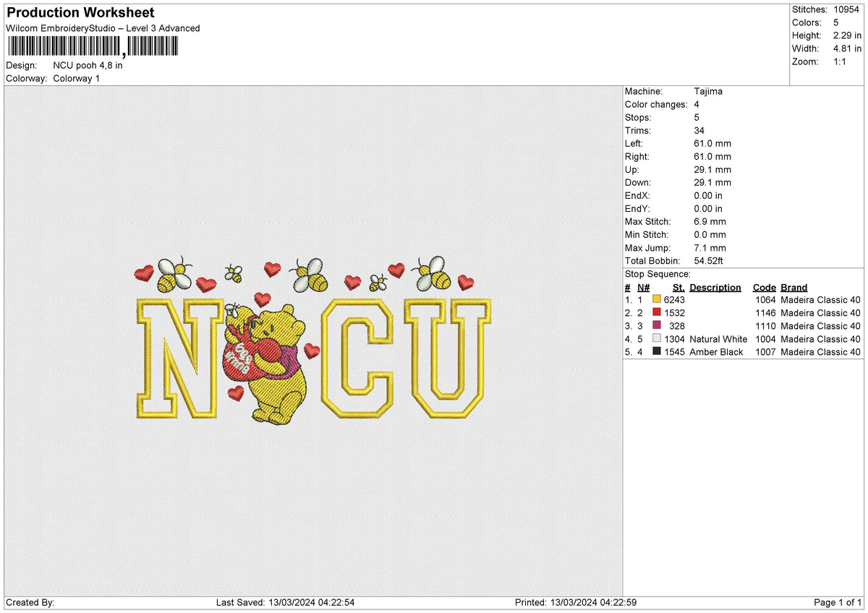Click the magenta swatch for thread 328
The width and height of the screenshot is (868, 613).
pyautogui.click(x=657, y=325)
